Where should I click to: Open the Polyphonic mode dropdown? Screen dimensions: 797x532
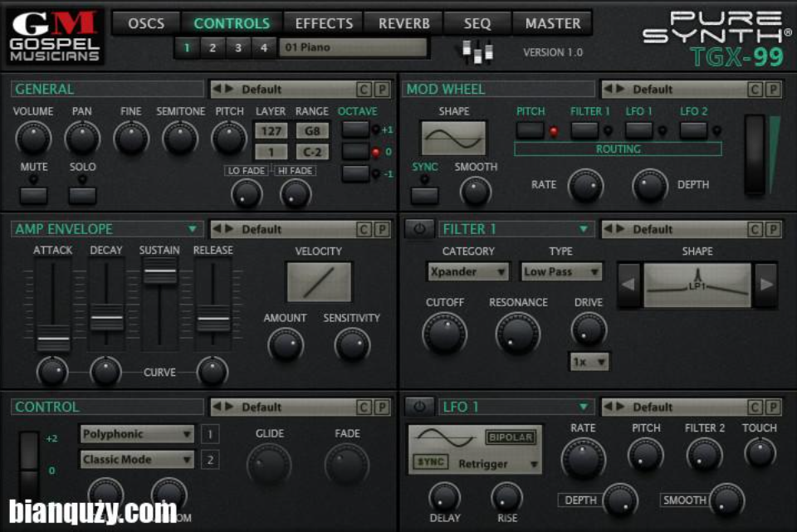point(137,434)
